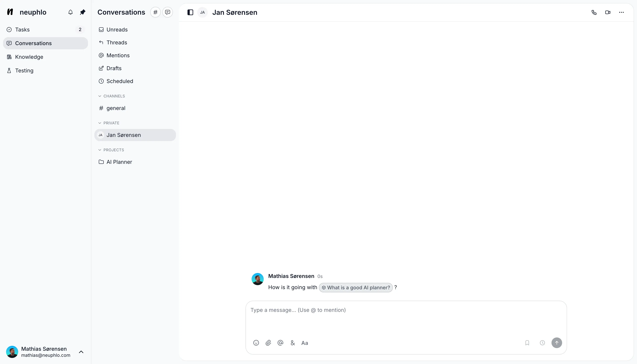This screenshot has width=637, height=364.
Task: Bookmark the message draft
Action: pyautogui.click(x=527, y=343)
